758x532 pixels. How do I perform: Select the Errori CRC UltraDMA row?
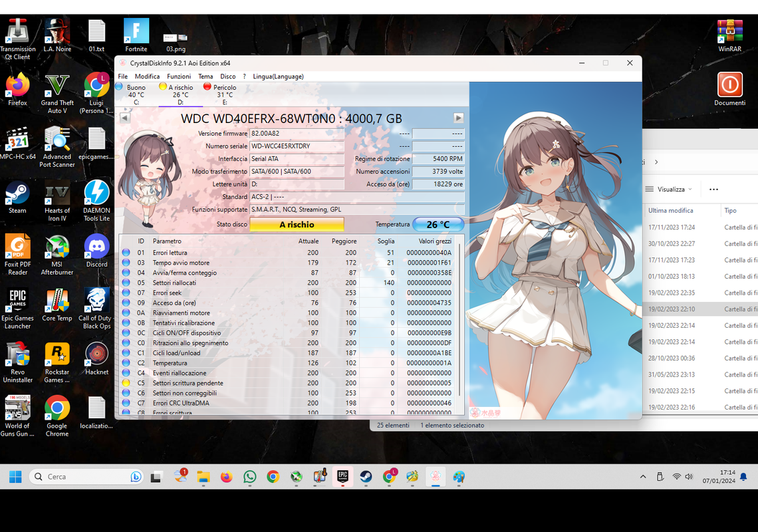289,403
